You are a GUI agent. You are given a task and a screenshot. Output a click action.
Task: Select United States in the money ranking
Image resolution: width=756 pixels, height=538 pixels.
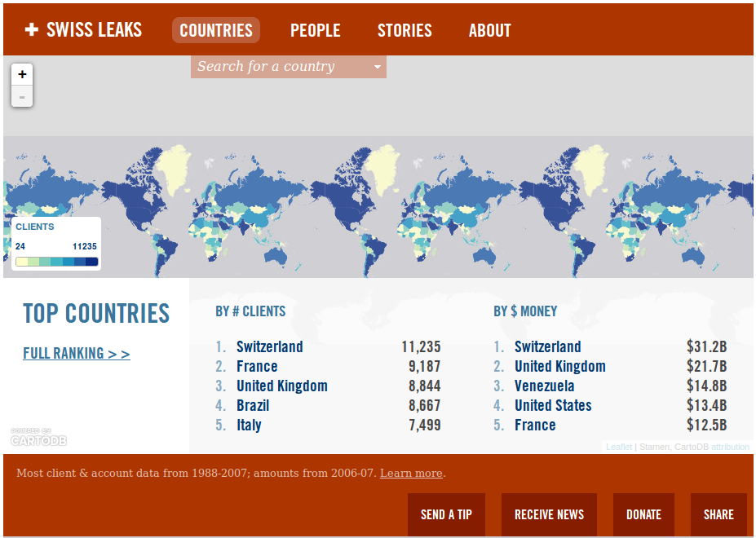click(553, 405)
